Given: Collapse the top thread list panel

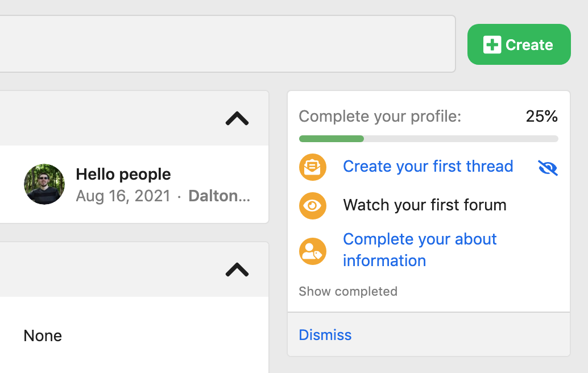Looking at the screenshot, I should [237, 118].
